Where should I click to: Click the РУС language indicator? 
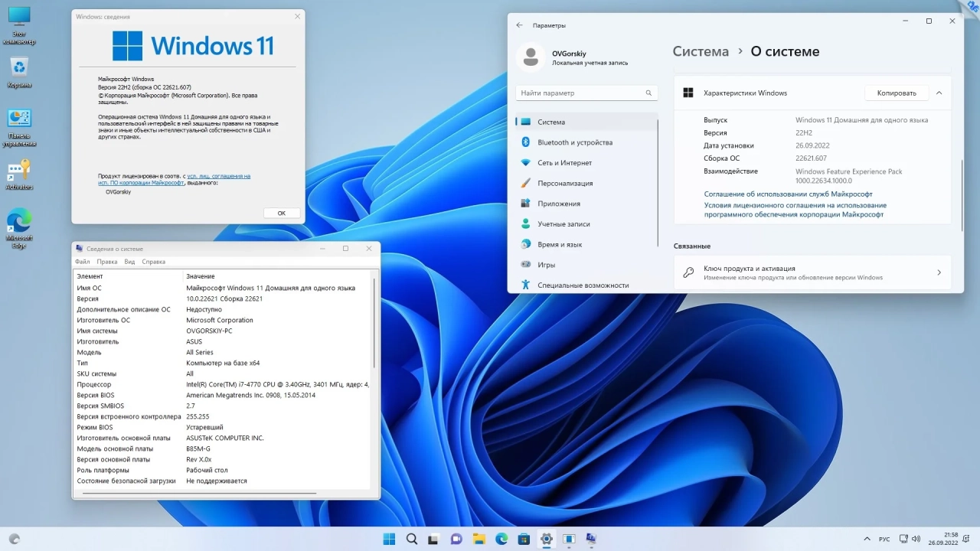pos(884,540)
